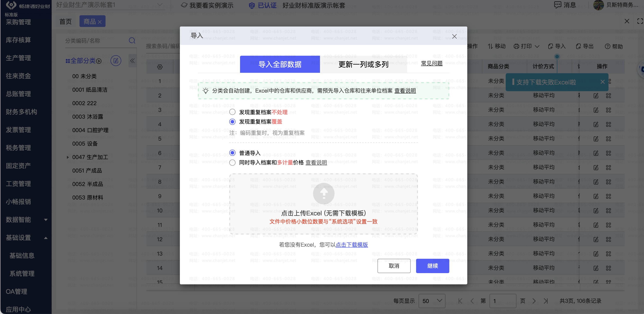This screenshot has height=314, width=644.
Task: Click 查看说明 link in the green tip
Action: tap(405, 91)
